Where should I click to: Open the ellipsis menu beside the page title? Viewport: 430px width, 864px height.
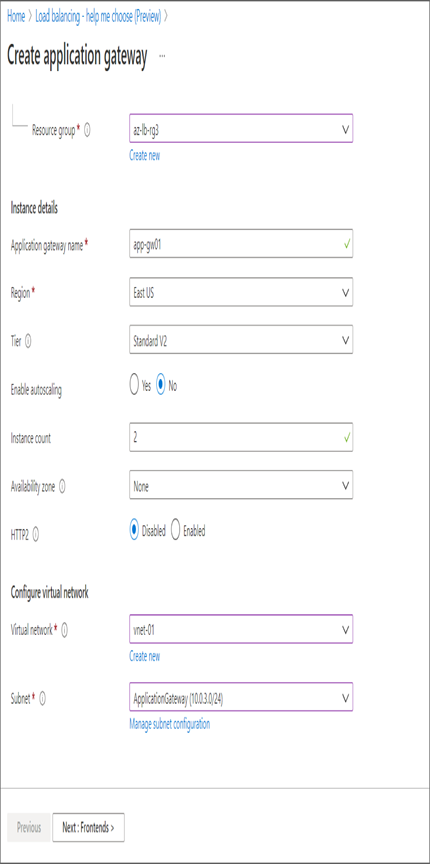pos(162,56)
